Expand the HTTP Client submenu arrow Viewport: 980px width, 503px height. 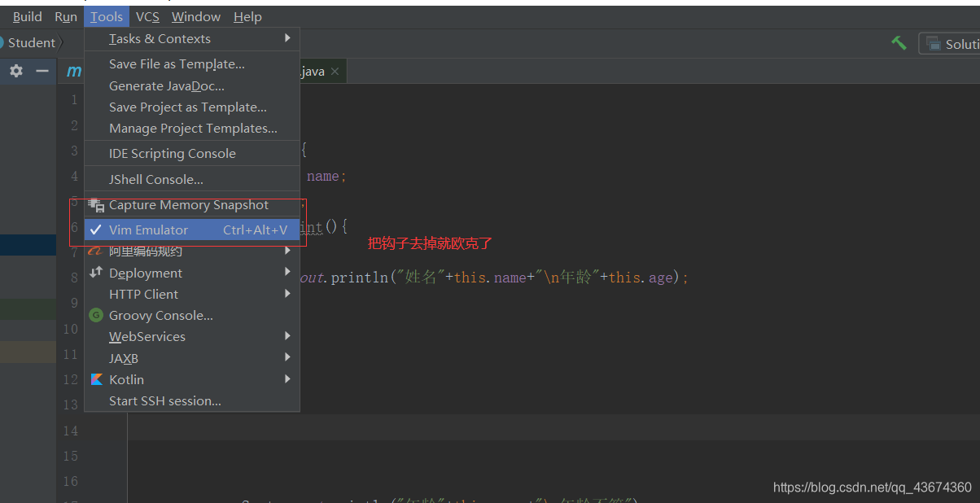point(287,294)
